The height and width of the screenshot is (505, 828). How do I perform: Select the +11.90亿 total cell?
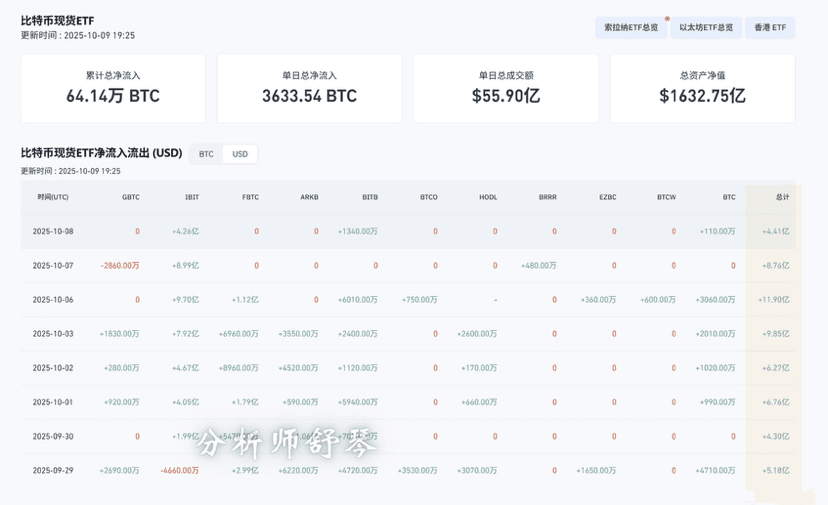pos(775,299)
